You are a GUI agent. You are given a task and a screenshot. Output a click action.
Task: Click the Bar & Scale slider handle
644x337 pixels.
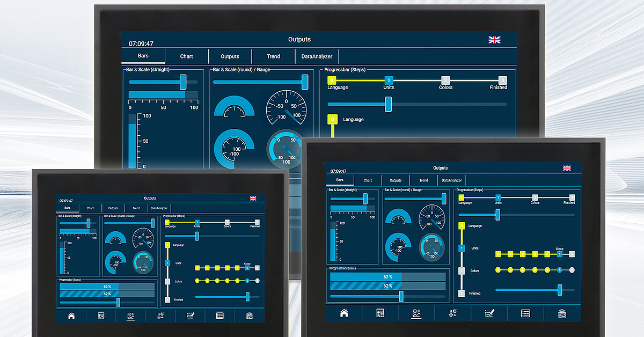pos(182,82)
